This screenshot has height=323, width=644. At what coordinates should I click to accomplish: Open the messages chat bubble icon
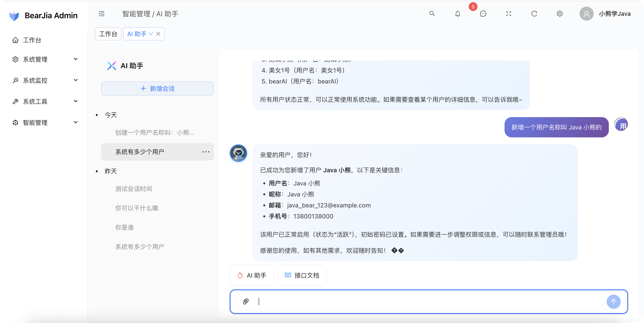coord(483,14)
